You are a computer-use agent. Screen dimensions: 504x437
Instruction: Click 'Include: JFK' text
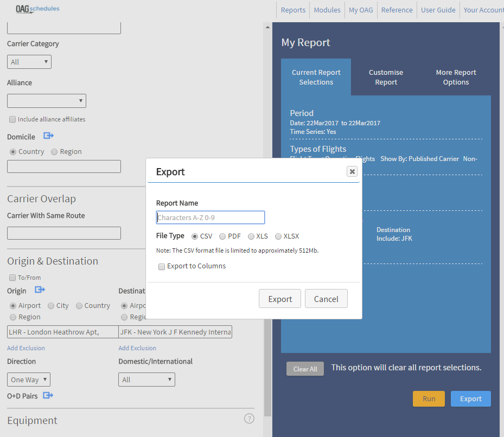pos(394,239)
